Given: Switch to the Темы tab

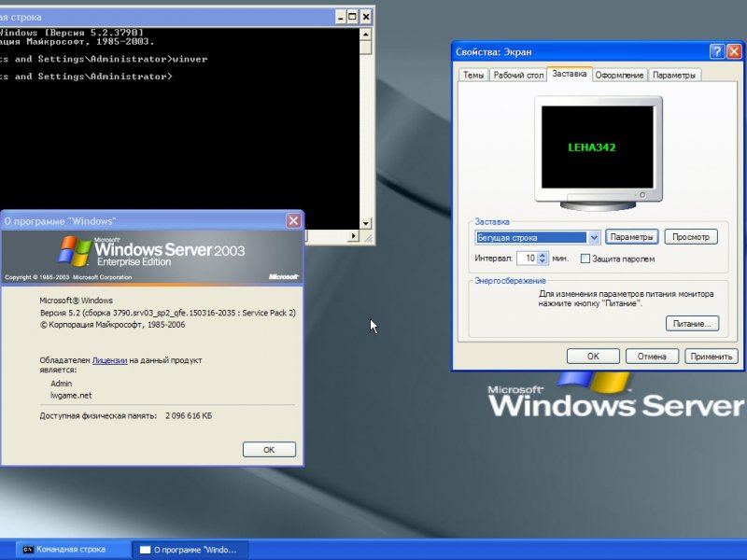Looking at the screenshot, I should click(473, 76).
